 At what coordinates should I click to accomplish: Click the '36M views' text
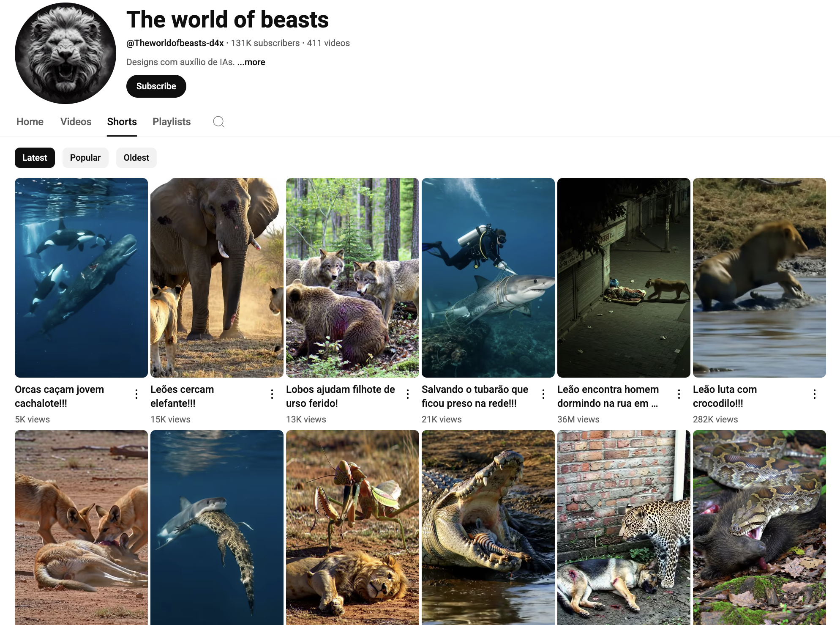click(578, 419)
